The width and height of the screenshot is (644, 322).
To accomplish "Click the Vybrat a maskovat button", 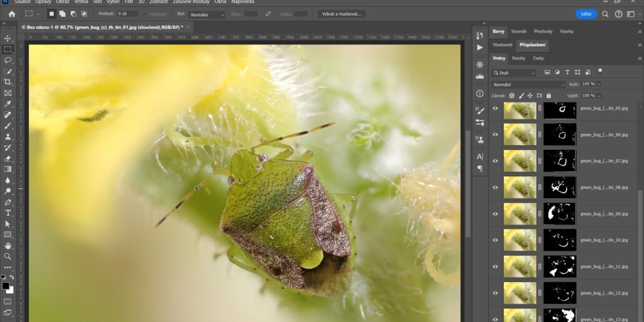I will (342, 14).
